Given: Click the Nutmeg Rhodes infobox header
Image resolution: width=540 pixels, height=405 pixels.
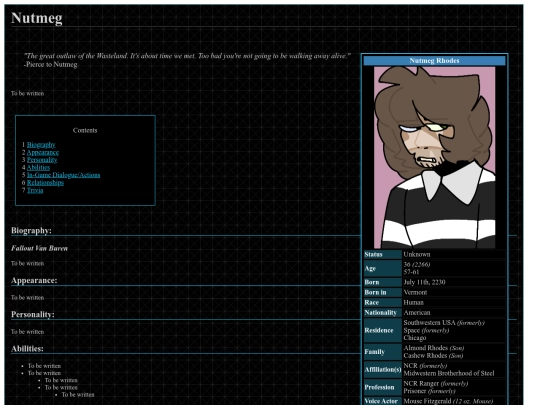Looking at the screenshot, I should [x=434, y=61].
